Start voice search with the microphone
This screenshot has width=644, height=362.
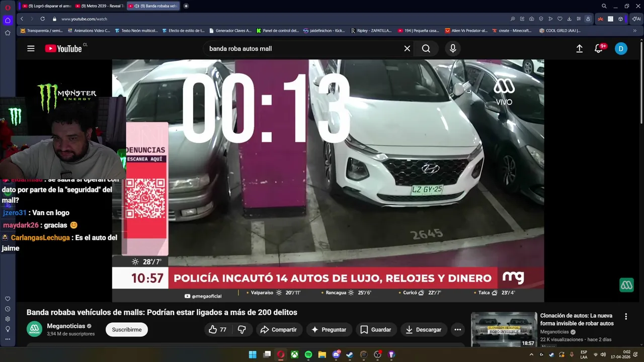(x=453, y=48)
